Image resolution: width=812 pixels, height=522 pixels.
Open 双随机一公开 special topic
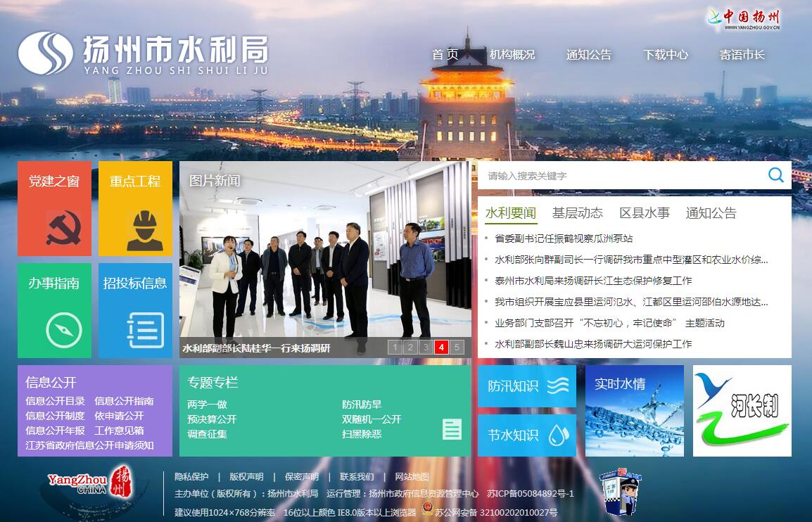[372, 419]
